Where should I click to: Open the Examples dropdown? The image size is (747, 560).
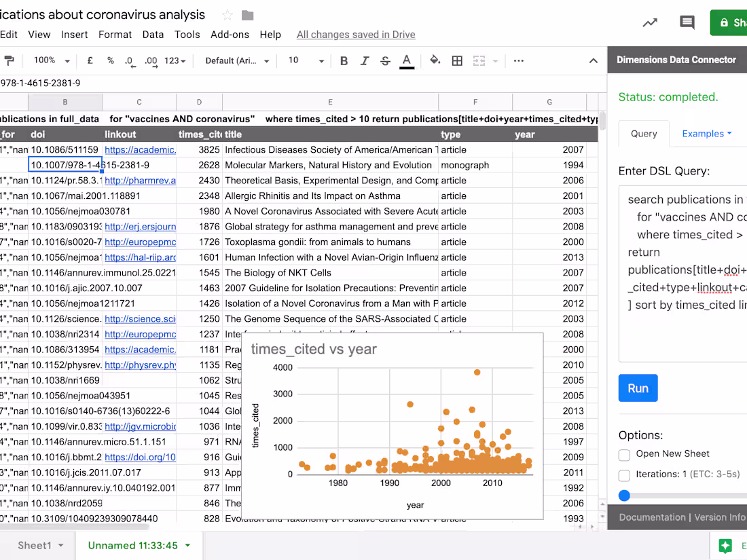click(707, 134)
